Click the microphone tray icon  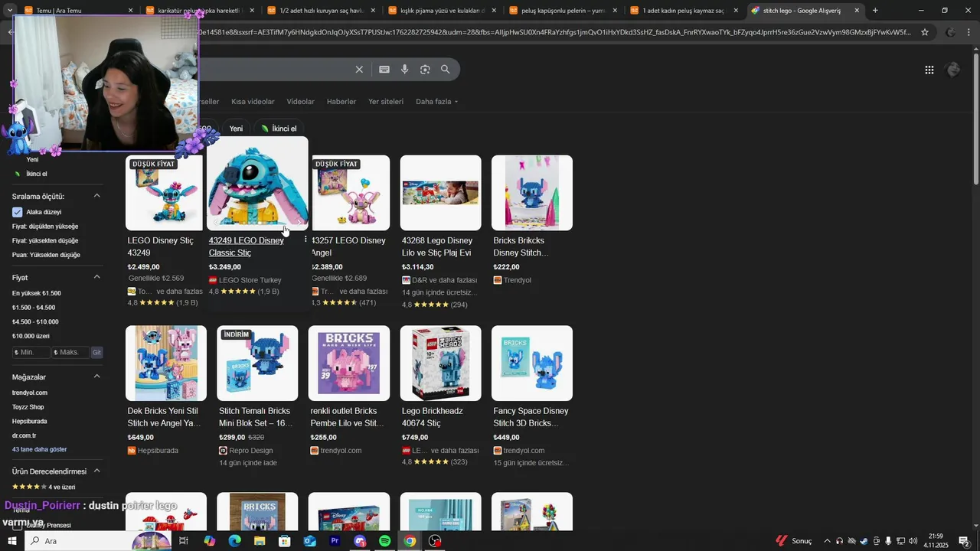point(888,541)
